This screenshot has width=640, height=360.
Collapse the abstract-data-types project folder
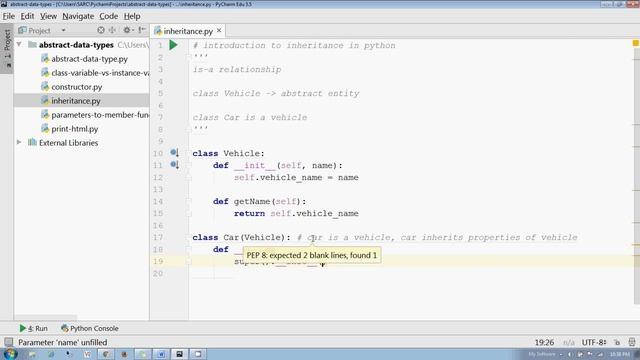click(x=19, y=44)
